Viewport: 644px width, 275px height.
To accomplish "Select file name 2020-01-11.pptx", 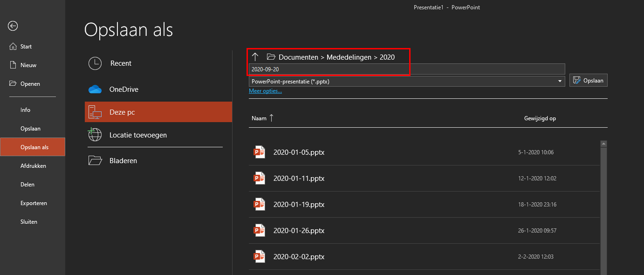I will click(x=299, y=179).
